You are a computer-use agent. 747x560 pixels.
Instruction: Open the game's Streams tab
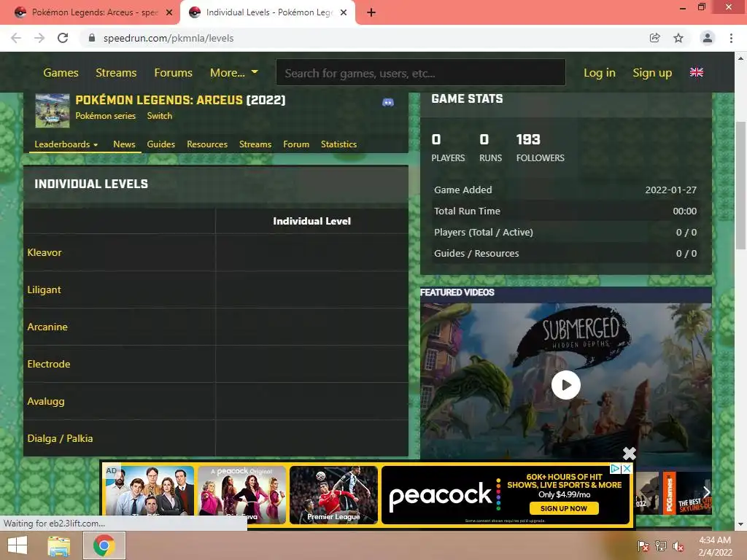255,144
